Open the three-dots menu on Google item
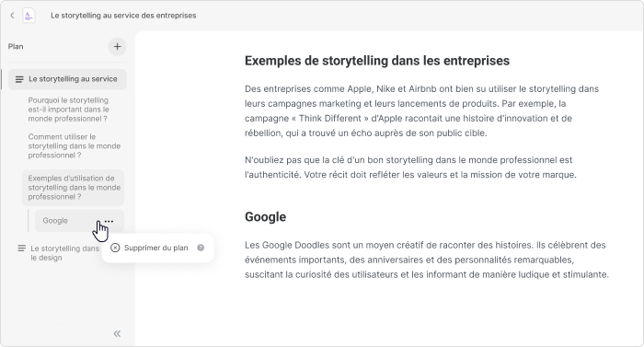 point(109,221)
